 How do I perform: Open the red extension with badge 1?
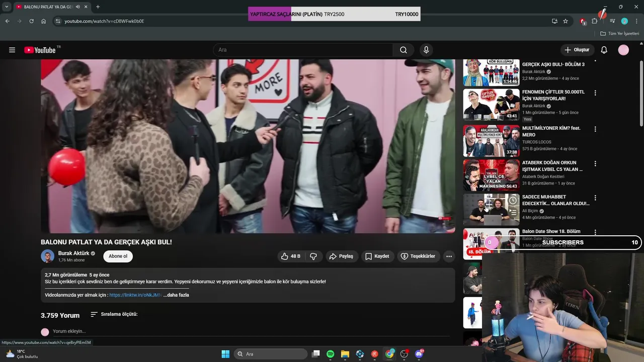point(583,21)
